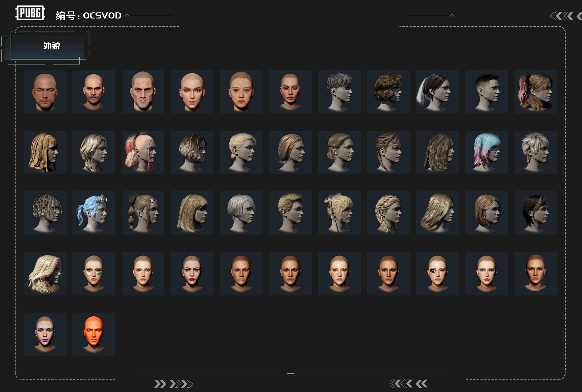Choose brown wavy hair with pink streak
582x392 pixels.
(536, 92)
